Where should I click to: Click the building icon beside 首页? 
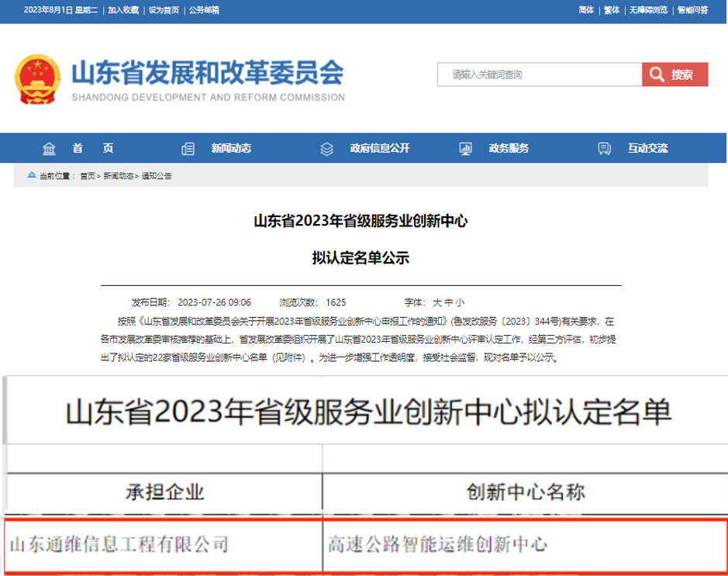click(x=50, y=149)
